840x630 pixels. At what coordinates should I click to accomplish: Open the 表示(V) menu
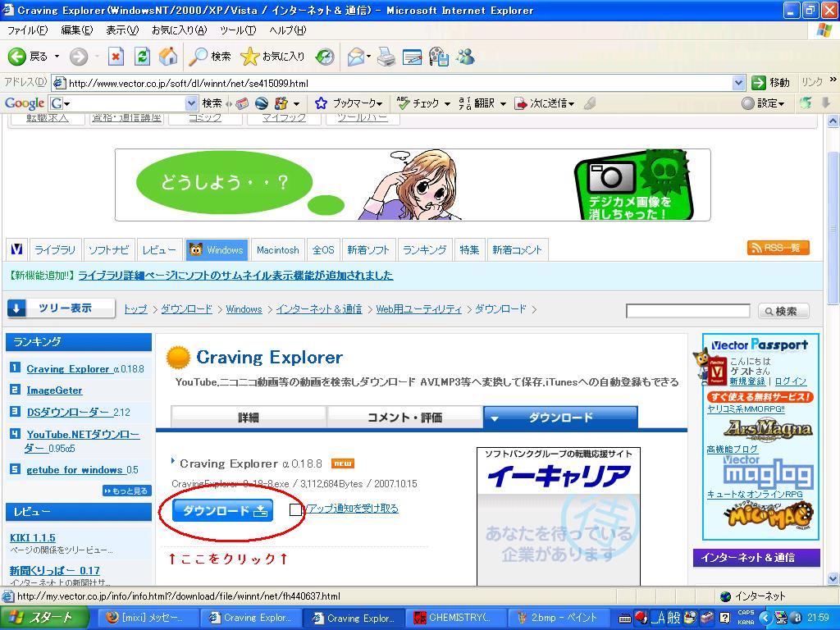click(122, 30)
